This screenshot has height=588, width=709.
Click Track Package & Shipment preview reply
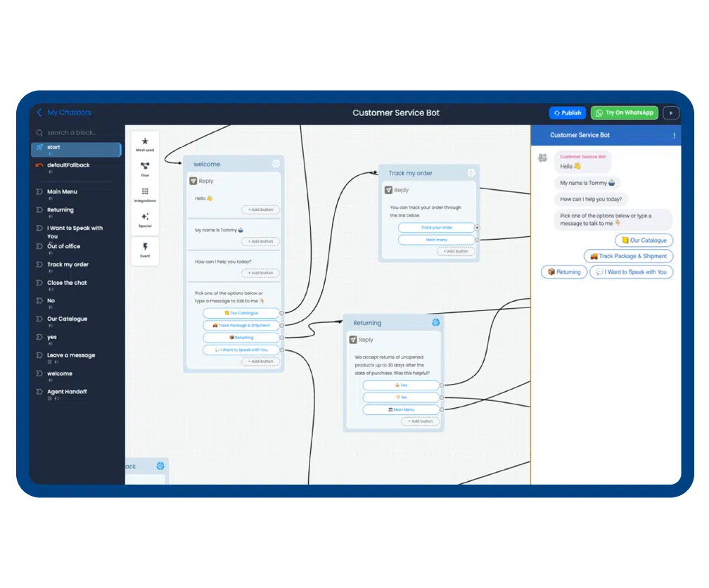click(628, 256)
